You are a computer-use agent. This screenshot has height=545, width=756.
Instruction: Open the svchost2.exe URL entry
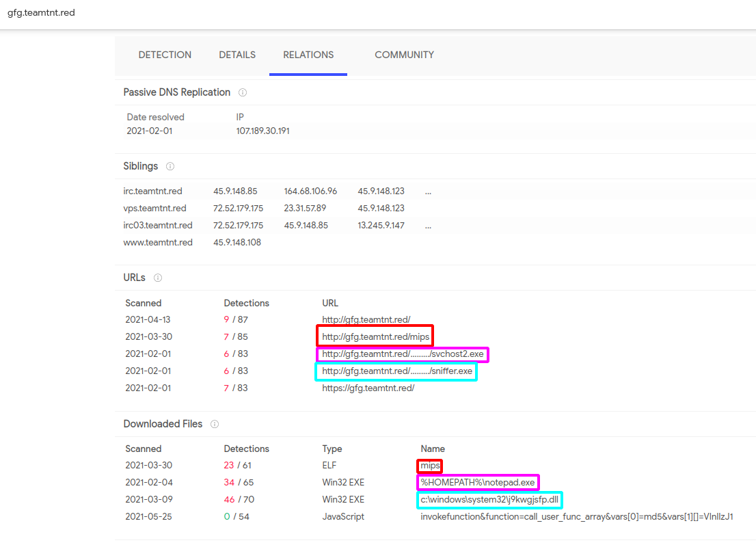click(403, 354)
